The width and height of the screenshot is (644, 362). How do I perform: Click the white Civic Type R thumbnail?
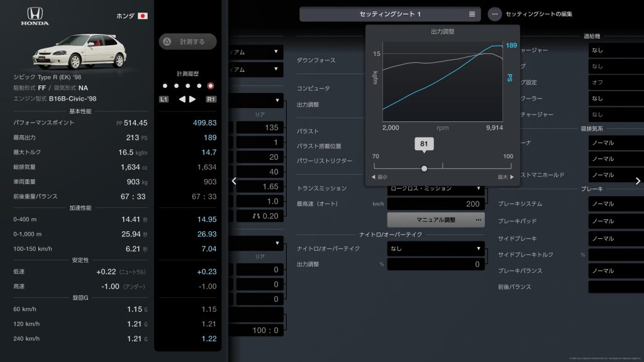coord(80,52)
